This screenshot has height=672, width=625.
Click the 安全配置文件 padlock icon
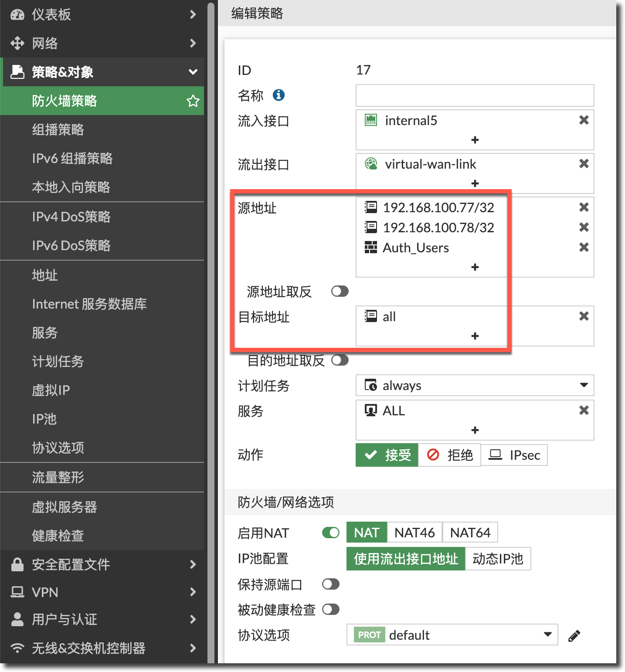[17, 564]
